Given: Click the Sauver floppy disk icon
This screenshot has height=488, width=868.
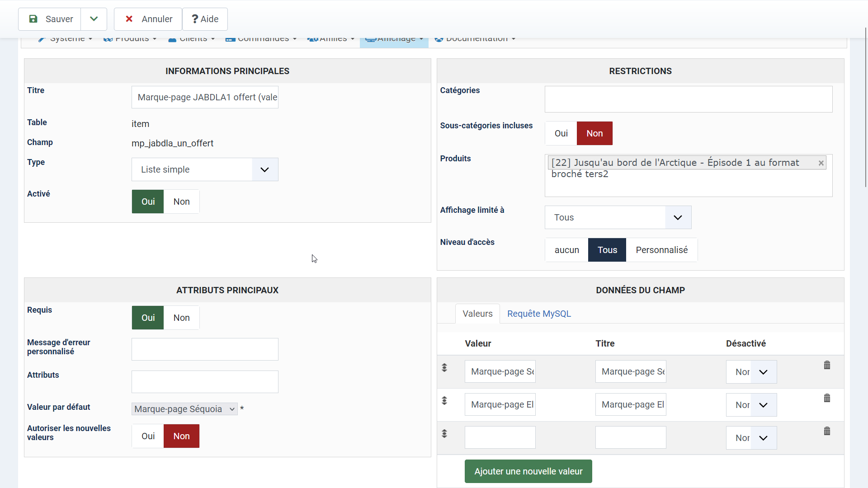Looking at the screenshot, I should 33,19.
